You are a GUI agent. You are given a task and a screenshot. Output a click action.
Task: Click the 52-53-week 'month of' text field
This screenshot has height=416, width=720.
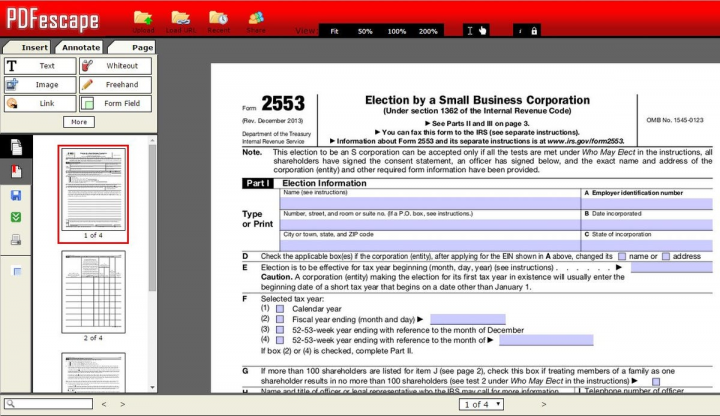(546, 340)
